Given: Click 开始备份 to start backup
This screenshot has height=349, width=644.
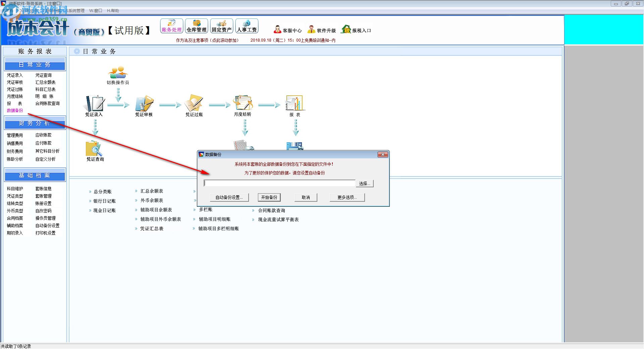Looking at the screenshot, I should coord(269,197).
